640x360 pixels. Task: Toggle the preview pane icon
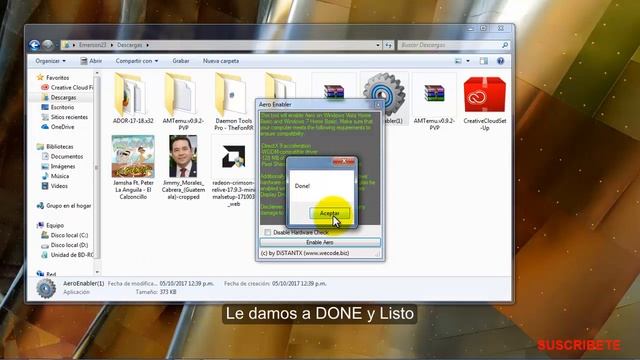(x=484, y=61)
